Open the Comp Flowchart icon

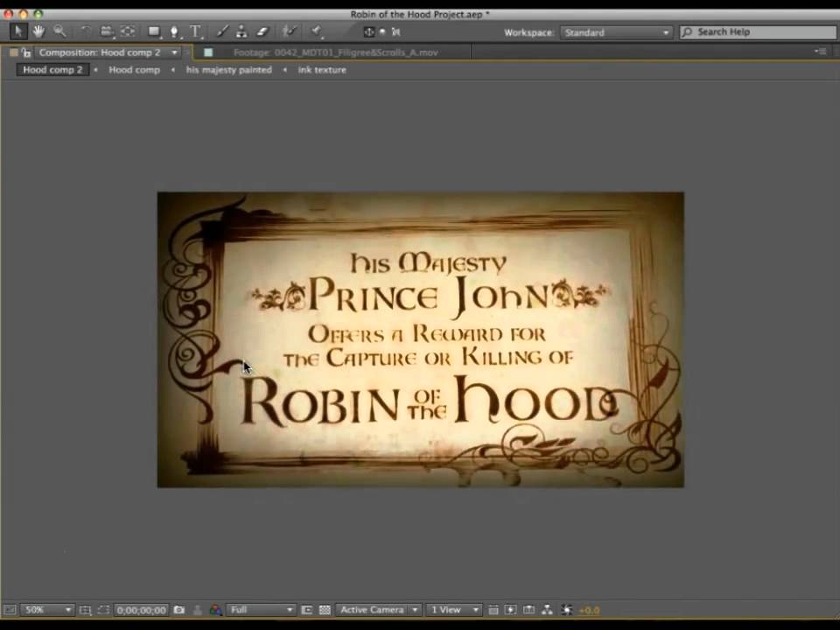click(x=547, y=610)
